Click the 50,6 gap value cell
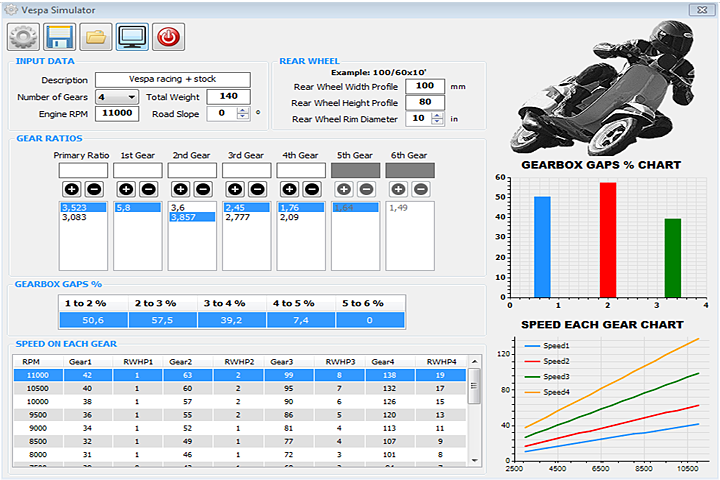 click(93, 320)
